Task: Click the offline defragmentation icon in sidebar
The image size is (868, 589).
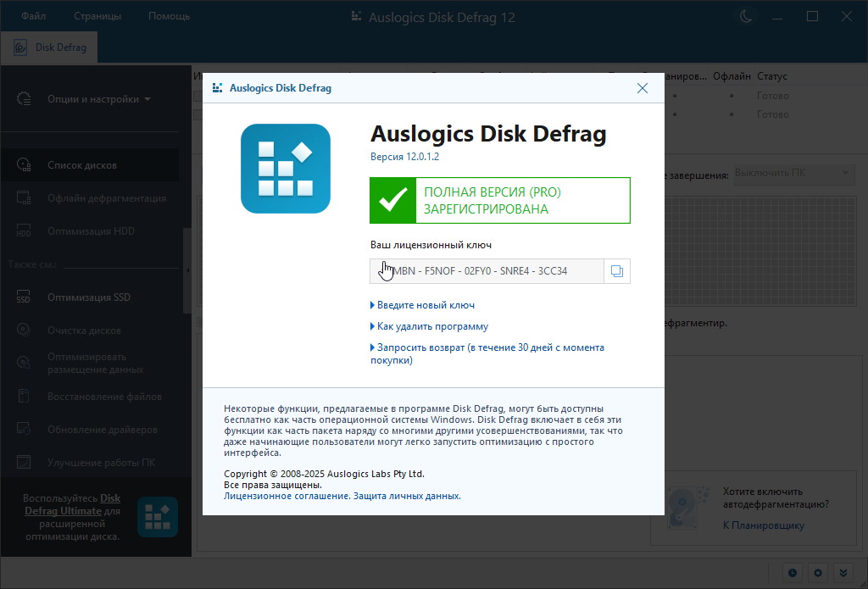Action: coord(24,198)
